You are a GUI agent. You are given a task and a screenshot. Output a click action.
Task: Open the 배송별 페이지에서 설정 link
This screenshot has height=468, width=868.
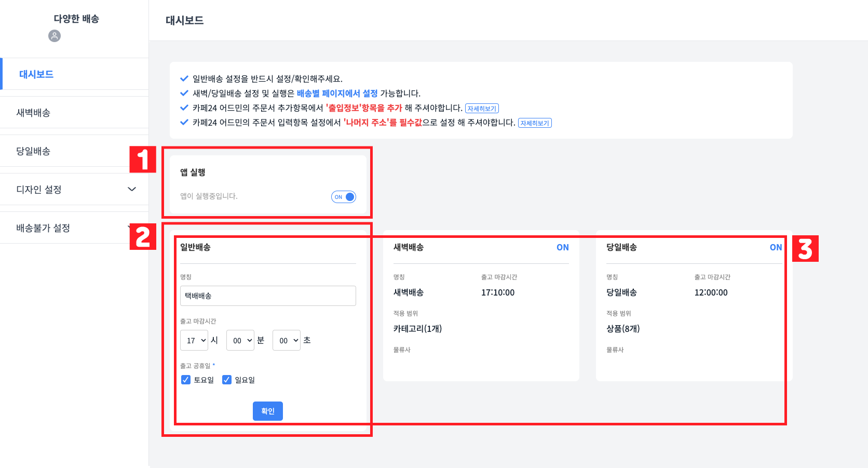click(337, 93)
